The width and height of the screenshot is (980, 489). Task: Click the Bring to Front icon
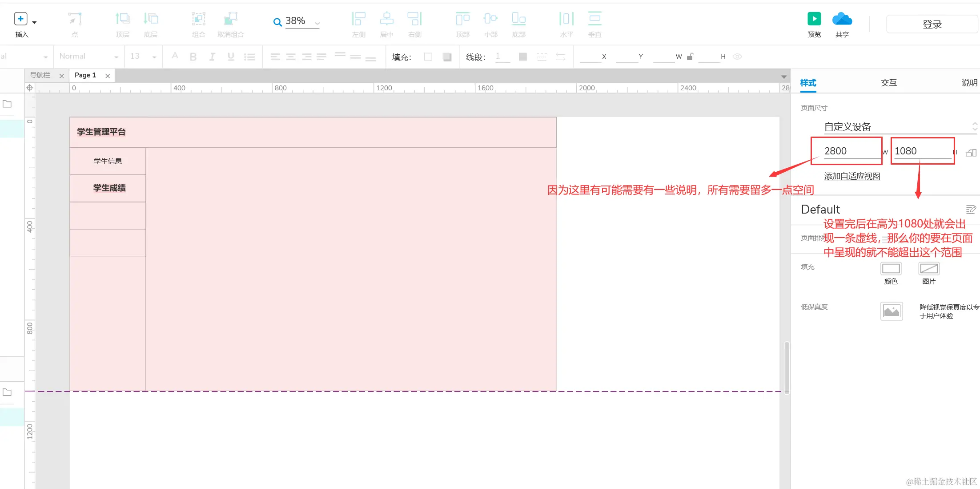tap(122, 19)
